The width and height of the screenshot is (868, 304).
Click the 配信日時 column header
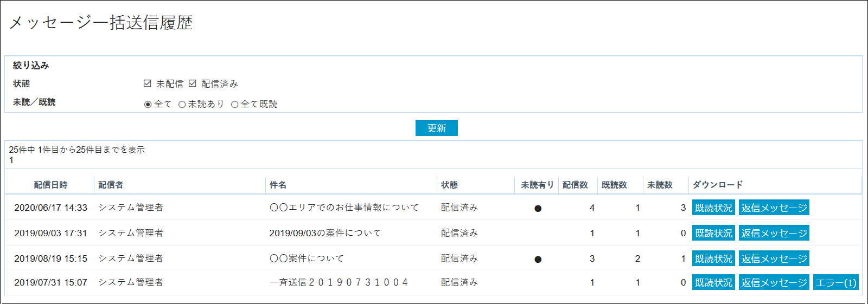tap(50, 185)
